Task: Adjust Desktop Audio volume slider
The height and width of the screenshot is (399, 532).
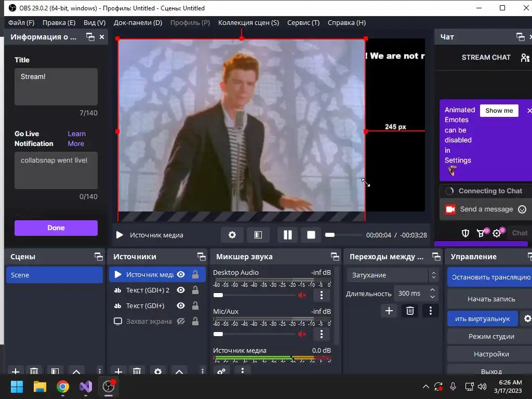Action: (254, 295)
